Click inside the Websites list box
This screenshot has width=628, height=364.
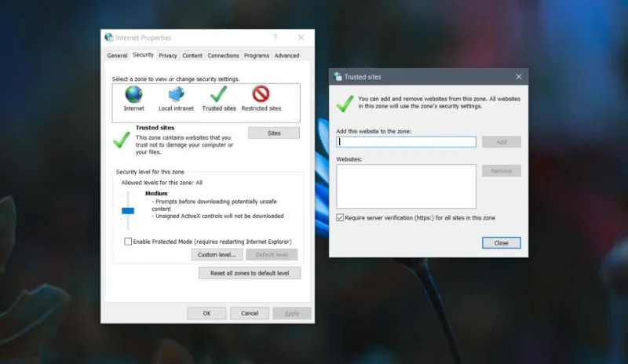tap(406, 186)
